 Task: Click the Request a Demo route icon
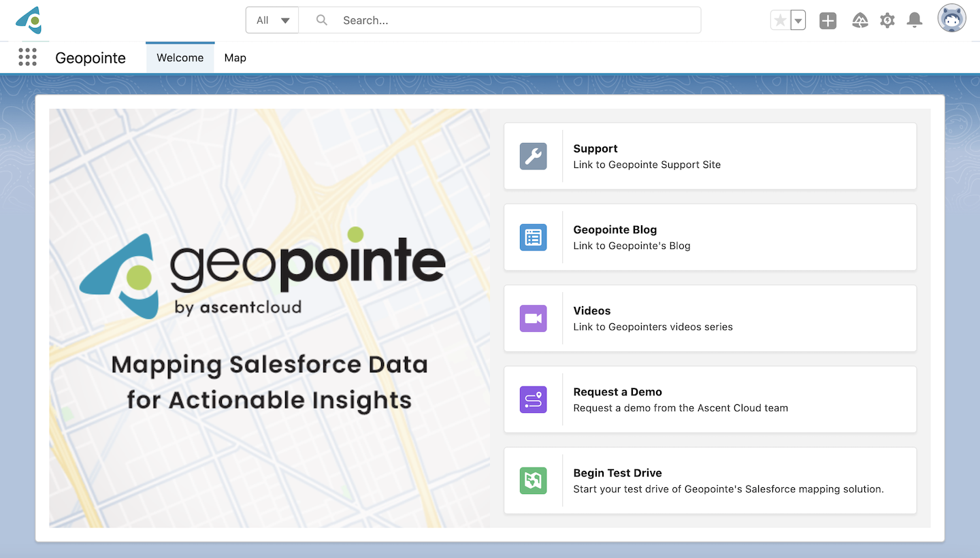533,399
